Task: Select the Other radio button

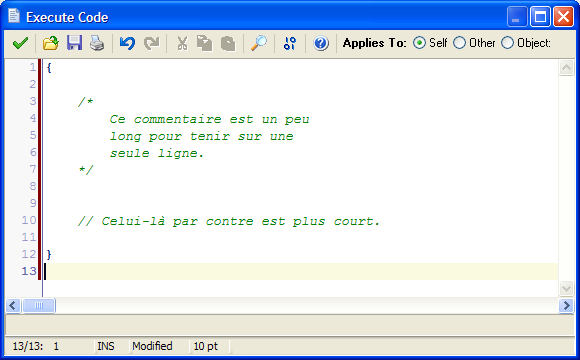Action: pos(459,43)
